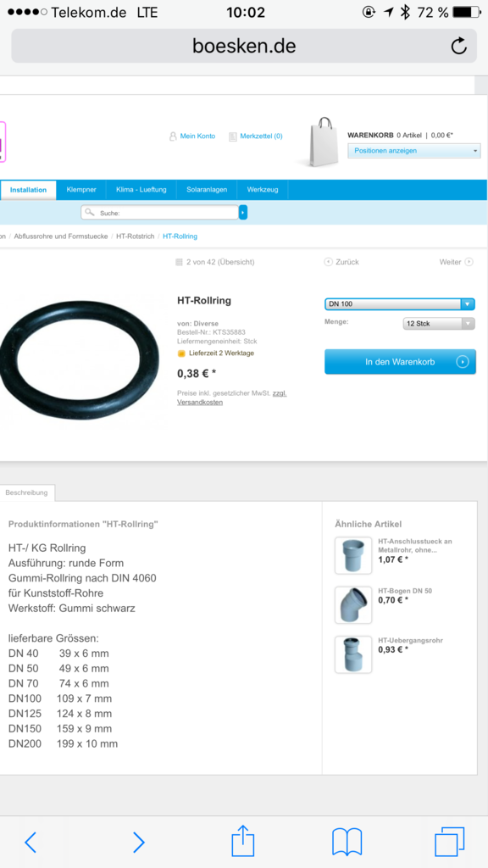This screenshot has width=488, height=868.
Task: Tap Safari back arrow
Action: 30,842
